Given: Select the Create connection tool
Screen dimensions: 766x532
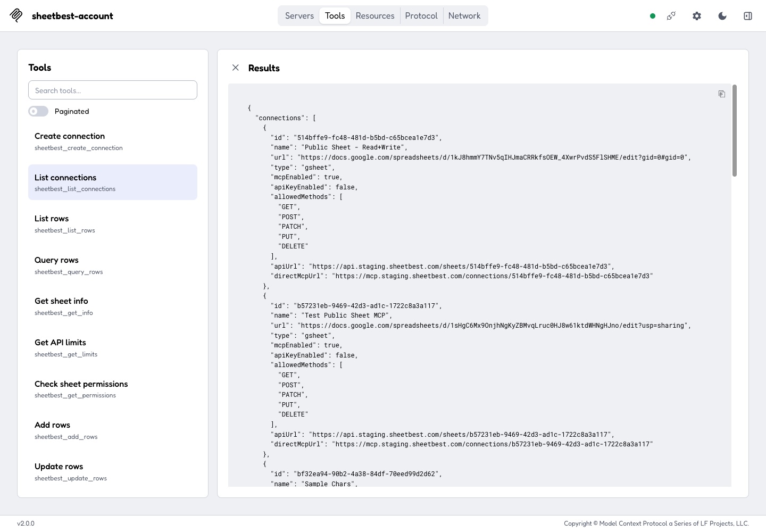Looking at the screenshot, I should [x=113, y=142].
